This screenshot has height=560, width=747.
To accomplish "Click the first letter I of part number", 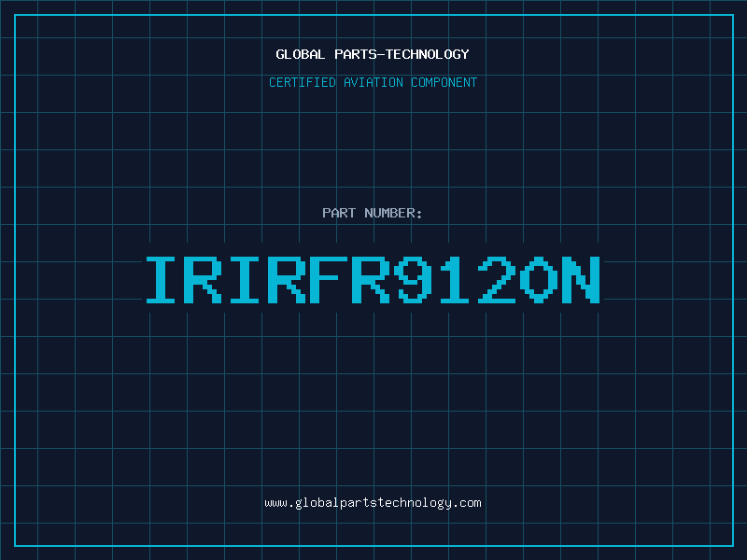I will click(161, 280).
